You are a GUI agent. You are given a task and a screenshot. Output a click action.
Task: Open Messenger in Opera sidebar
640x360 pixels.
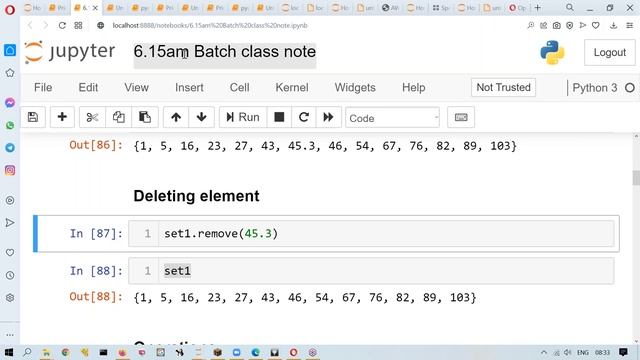point(10,102)
